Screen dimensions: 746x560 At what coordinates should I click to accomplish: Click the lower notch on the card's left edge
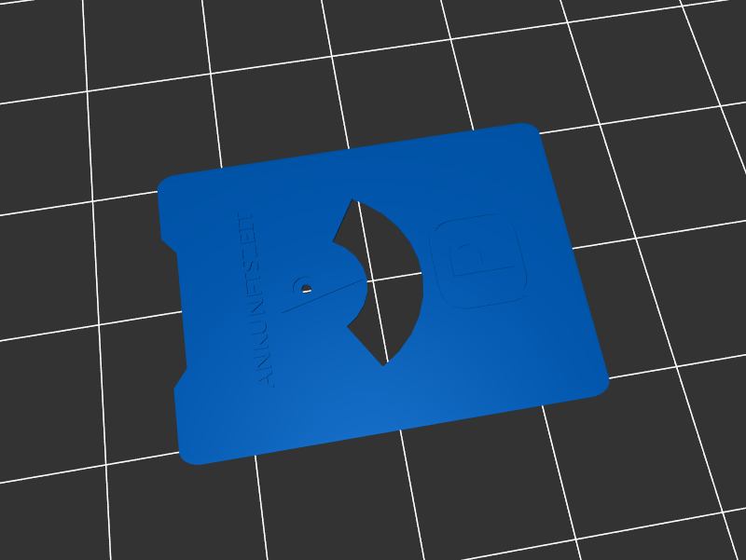pyautogui.click(x=180, y=381)
